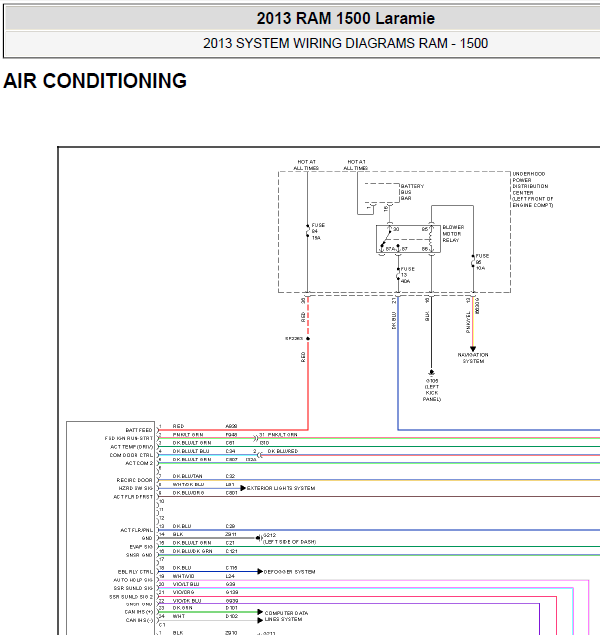Click the SNSR GND pin label below EVAP SIG
Screen dimensions: 600x635
point(138,555)
